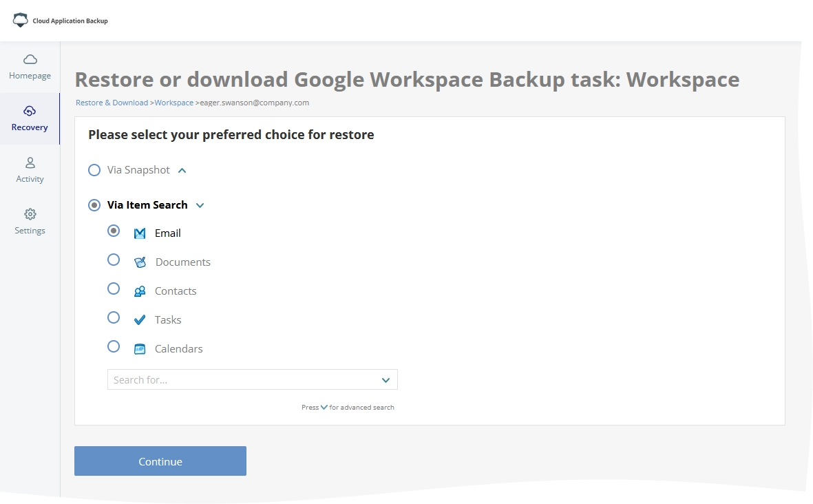This screenshot has height=504, width=813.
Task: Click the Via Snapshot label
Action: click(138, 170)
